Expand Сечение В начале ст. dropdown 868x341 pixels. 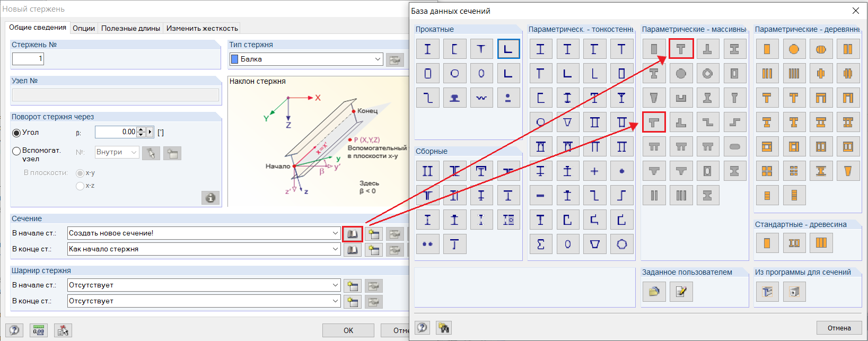[x=335, y=233]
